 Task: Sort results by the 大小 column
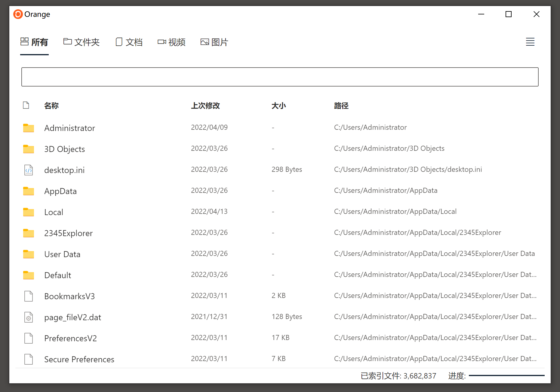[x=278, y=106]
